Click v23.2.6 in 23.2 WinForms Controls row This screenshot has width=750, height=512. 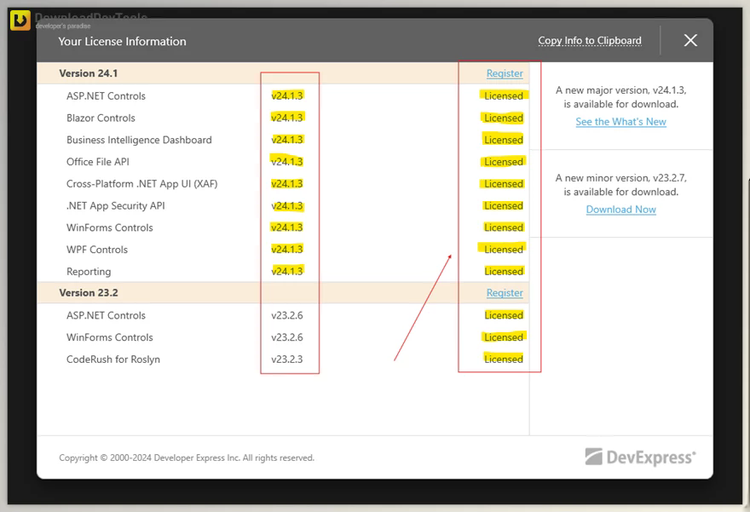287,337
